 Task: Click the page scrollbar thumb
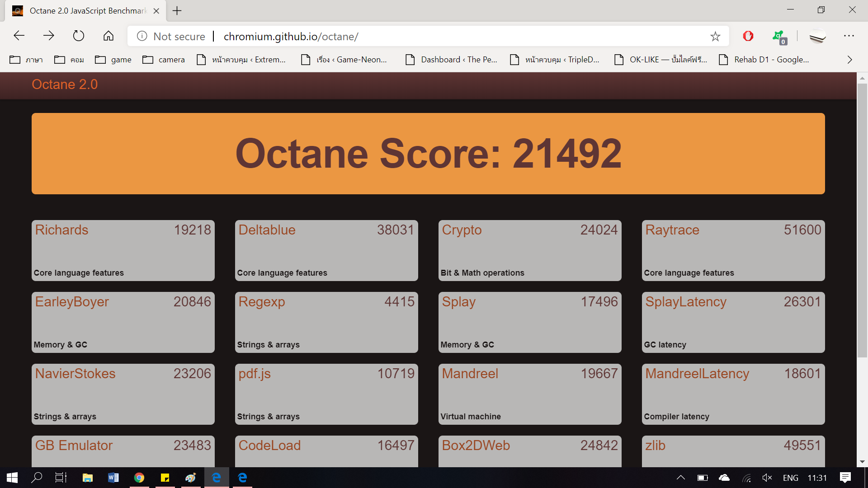(862, 221)
